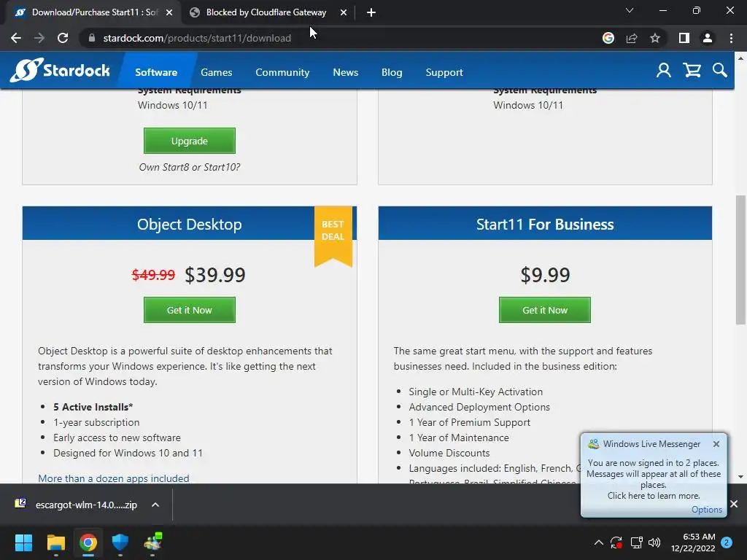
Task: Close the downloads bar
Action: 734,504
